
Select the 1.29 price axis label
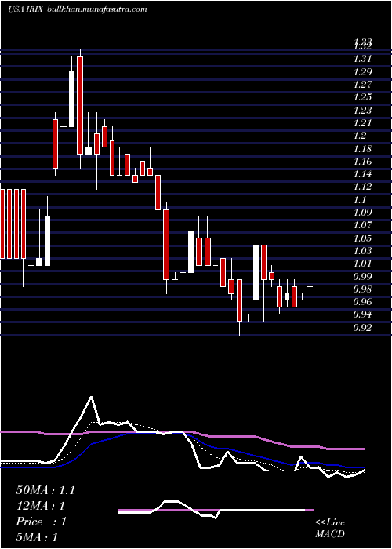pyautogui.click(x=361, y=72)
